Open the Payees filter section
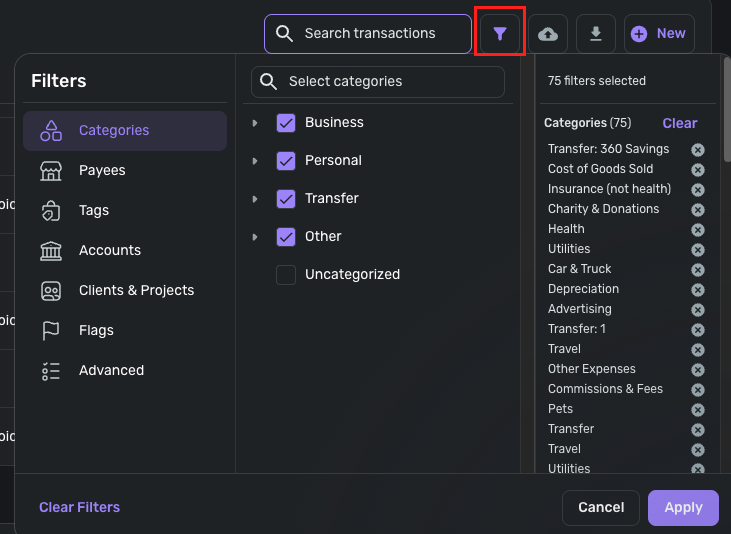The width and height of the screenshot is (731, 534). coord(102,170)
